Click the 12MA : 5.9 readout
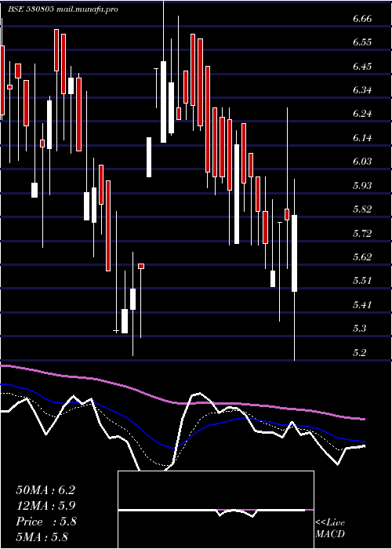Screen dimensions: 392x549 [x=45, y=506]
